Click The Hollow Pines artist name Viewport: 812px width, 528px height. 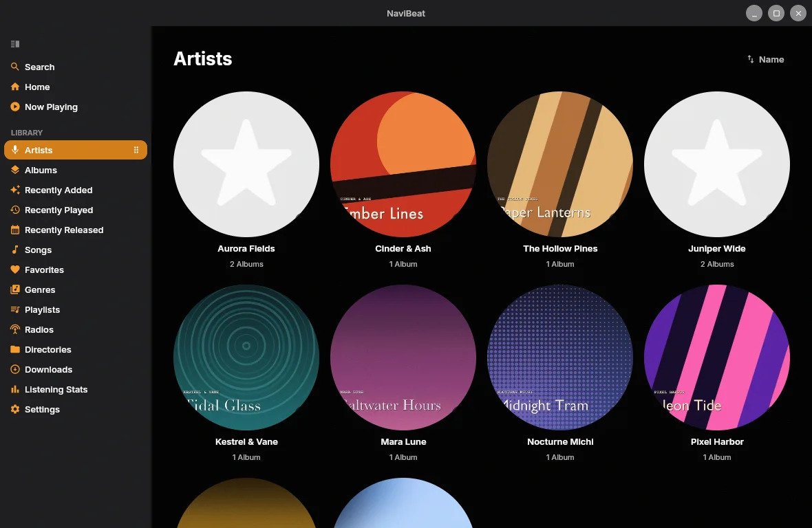coord(560,249)
